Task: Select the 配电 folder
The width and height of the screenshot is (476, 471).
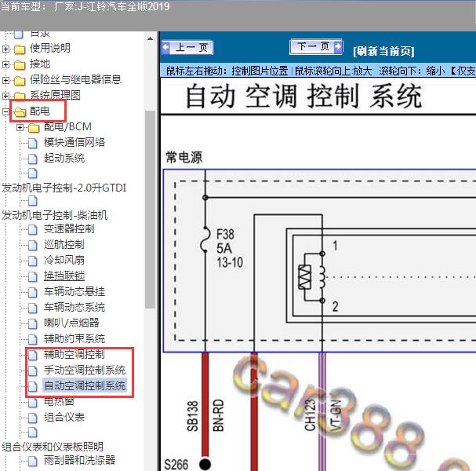Action: point(40,111)
